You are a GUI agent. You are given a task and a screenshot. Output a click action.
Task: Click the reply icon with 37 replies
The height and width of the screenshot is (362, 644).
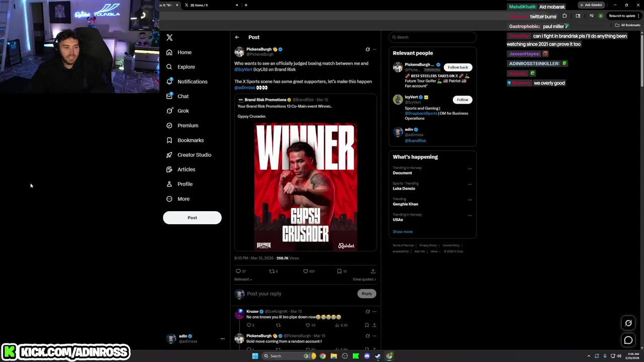point(238,271)
